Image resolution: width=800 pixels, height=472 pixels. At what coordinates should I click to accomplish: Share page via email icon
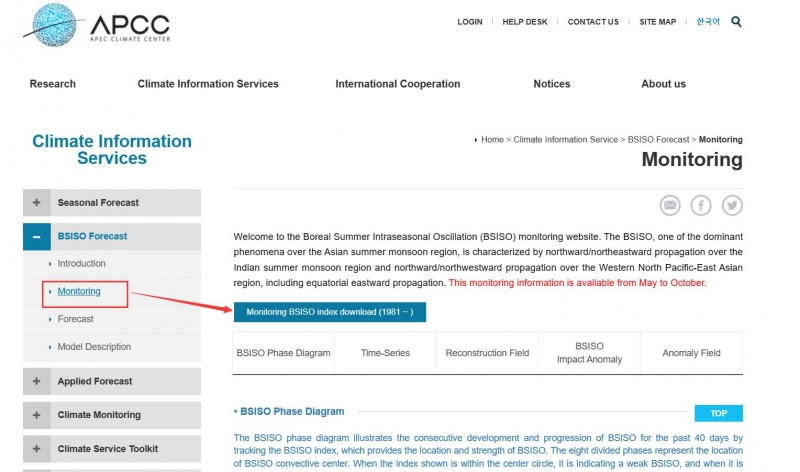(670, 205)
